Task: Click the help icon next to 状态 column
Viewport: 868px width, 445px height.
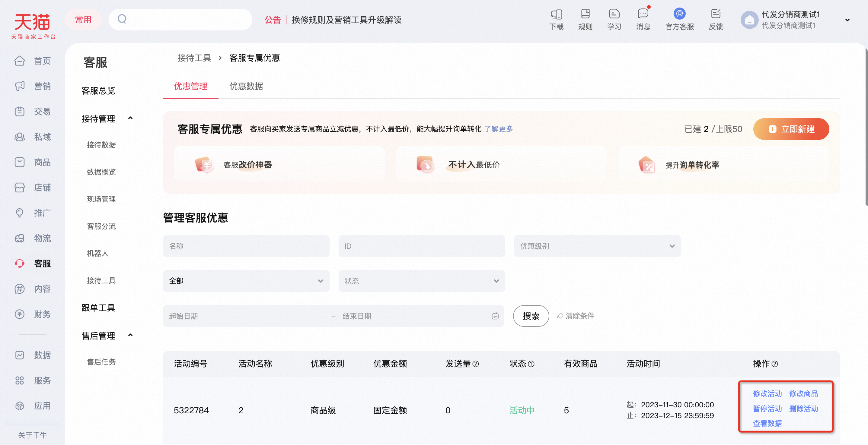Action: coord(531,364)
